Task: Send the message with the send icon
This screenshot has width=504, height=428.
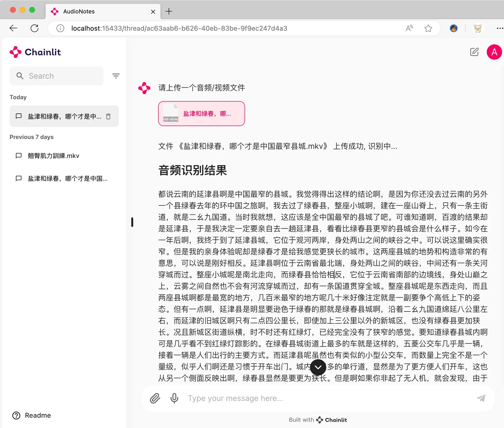Action: click(481, 398)
